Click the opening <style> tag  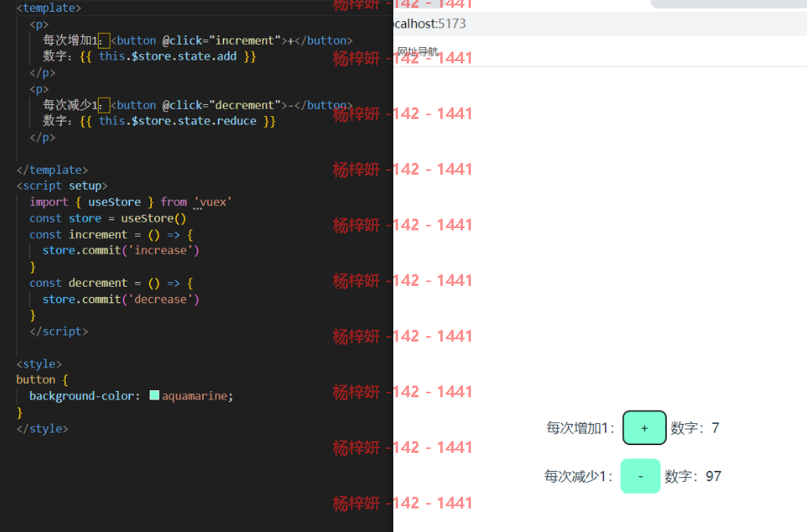pos(39,364)
